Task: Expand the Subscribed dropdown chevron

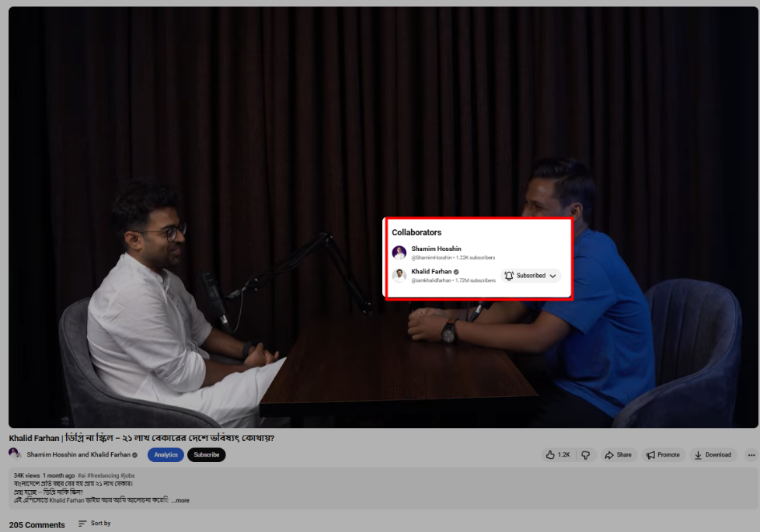Action: coord(553,276)
